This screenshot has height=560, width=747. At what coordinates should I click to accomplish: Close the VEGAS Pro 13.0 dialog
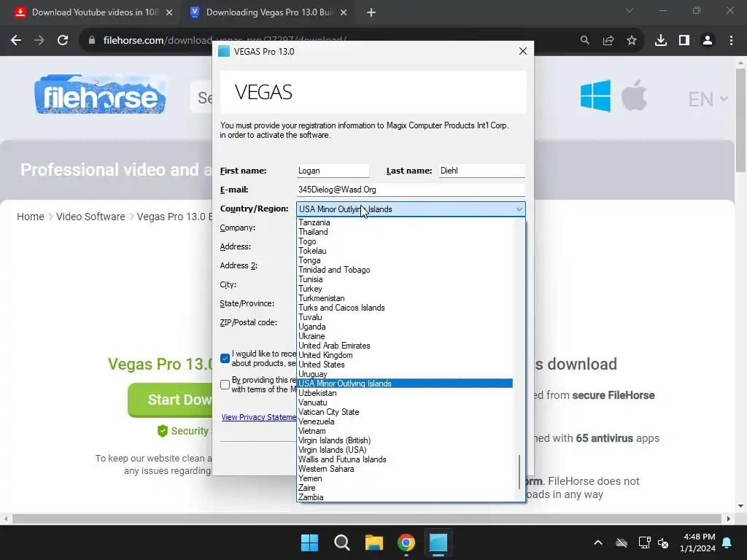522,51
